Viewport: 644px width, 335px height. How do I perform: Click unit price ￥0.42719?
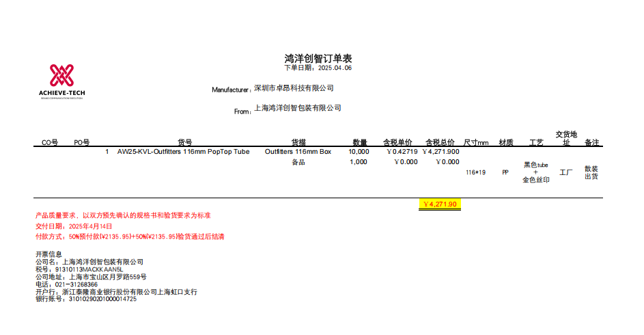pyautogui.click(x=402, y=152)
